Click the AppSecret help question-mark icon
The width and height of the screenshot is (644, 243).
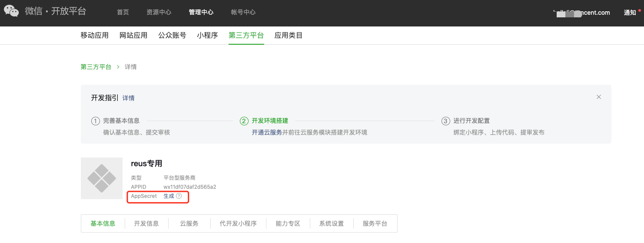tap(179, 196)
